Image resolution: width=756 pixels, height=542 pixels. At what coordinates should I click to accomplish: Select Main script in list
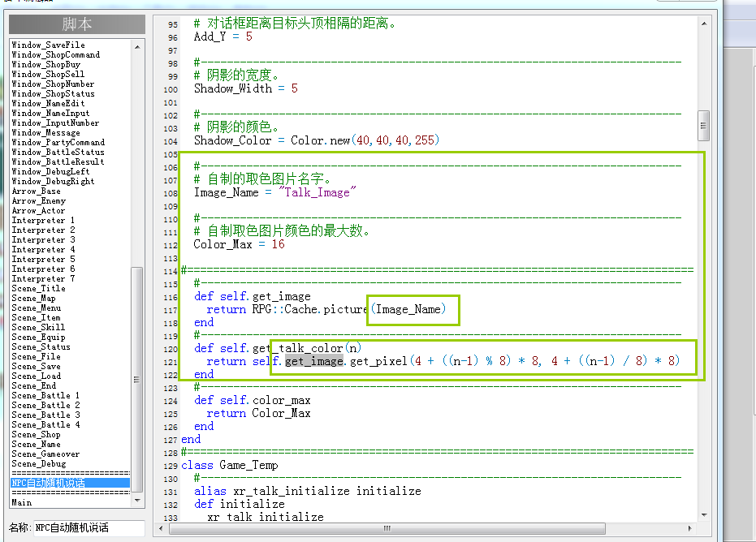click(x=22, y=502)
